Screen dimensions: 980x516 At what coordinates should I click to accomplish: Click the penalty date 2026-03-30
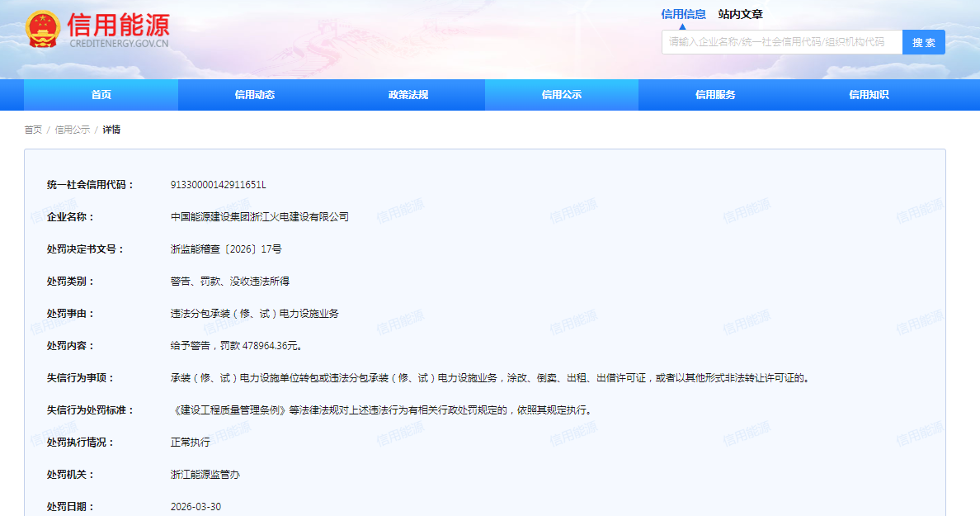[196, 507]
